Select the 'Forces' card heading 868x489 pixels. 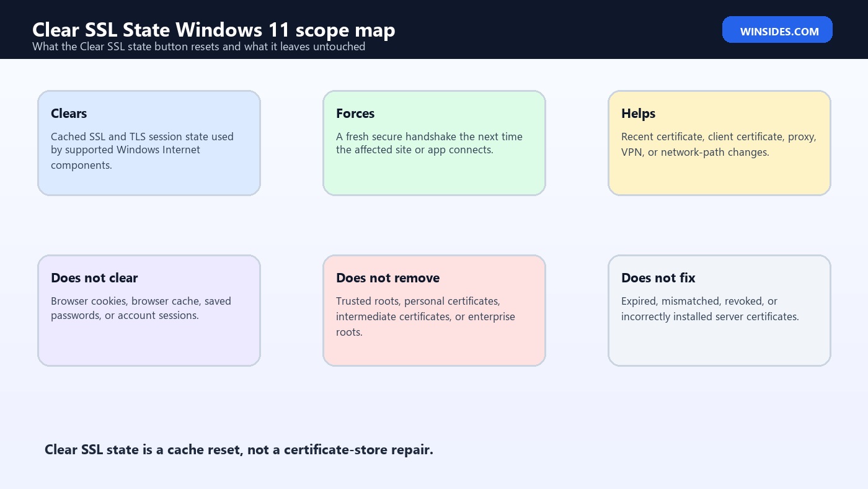click(355, 114)
